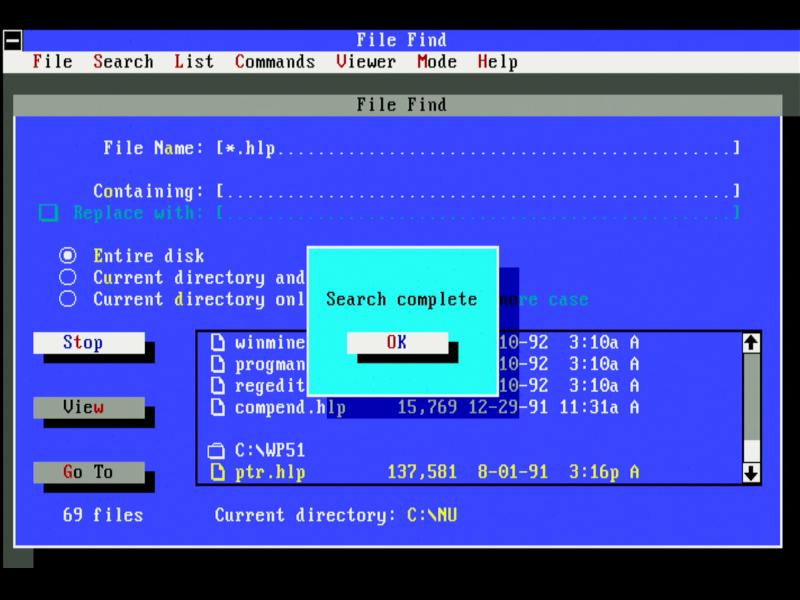This screenshot has width=800, height=600.
Task: Click the scroll down arrow in results list
Action: (x=751, y=472)
